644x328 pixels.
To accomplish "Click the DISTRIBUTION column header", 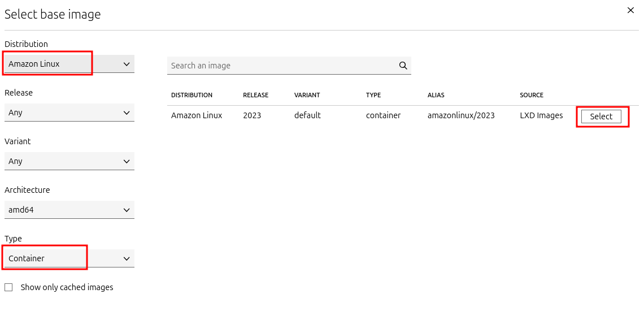I will tap(192, 95).
